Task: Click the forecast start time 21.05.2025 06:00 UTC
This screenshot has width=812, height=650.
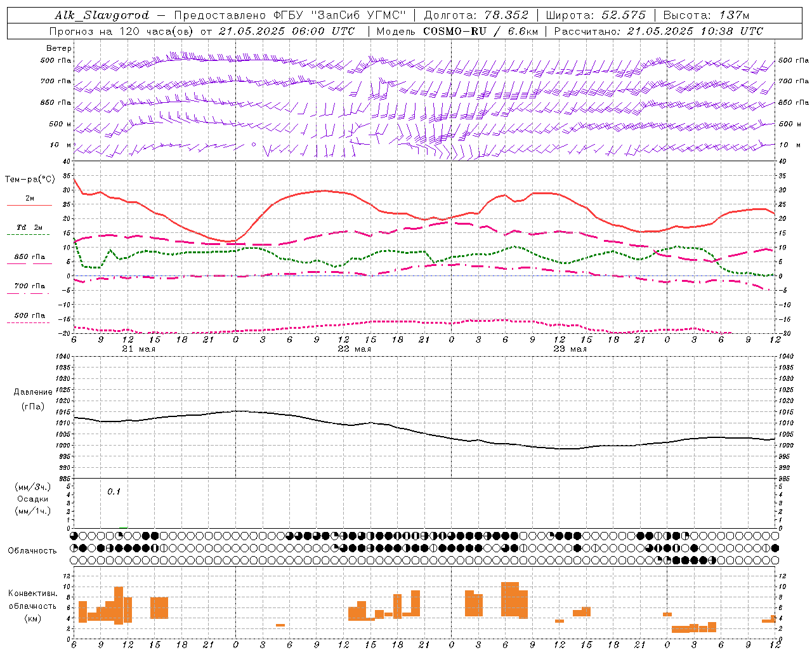Action: click(x=286, y=31)
